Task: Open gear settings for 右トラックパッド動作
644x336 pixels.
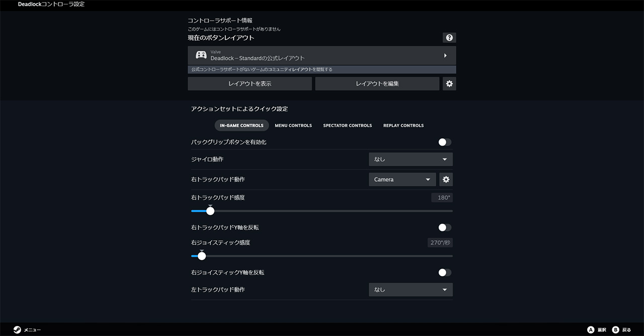Action: (446, 179)
